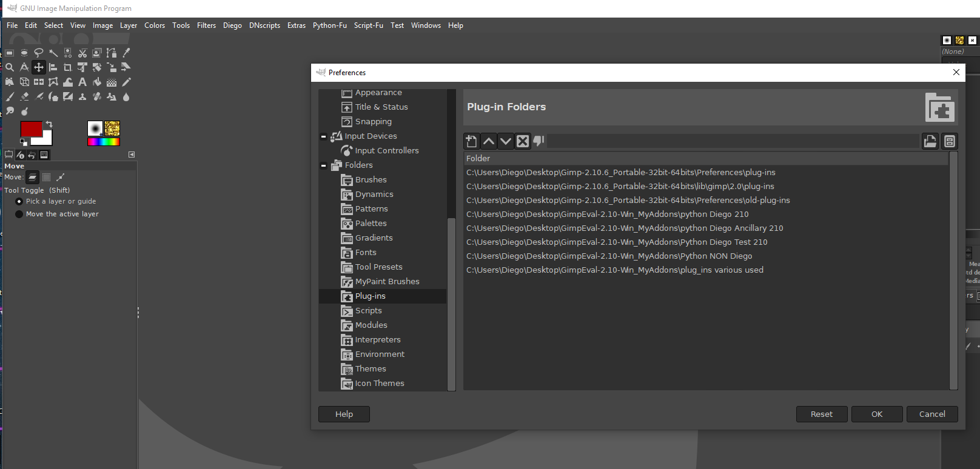Set Move tool to affect selection
Image resolution: width=980 pixels, height=469 pixels.
46,177
